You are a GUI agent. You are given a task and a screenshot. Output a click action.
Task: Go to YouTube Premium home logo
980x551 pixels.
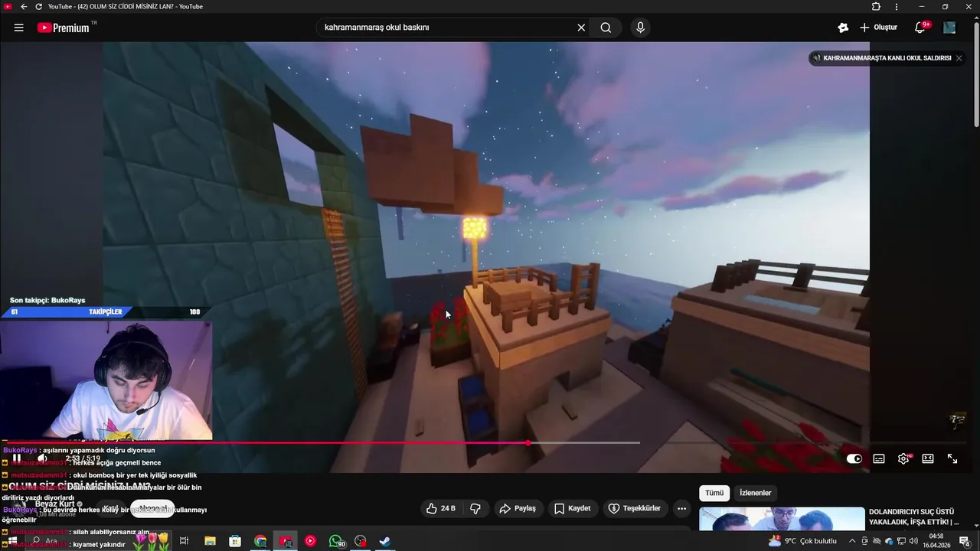[x=65, y=28]
